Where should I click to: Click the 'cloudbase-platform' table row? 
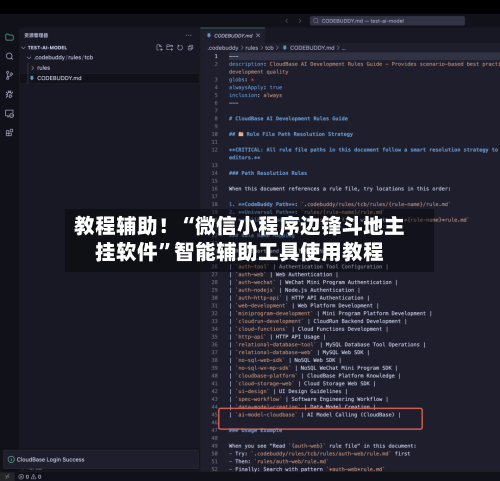point(315,376)
